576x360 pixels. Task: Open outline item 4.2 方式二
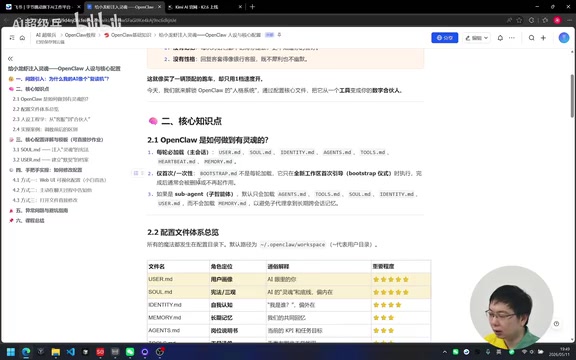tap(52, 190)
